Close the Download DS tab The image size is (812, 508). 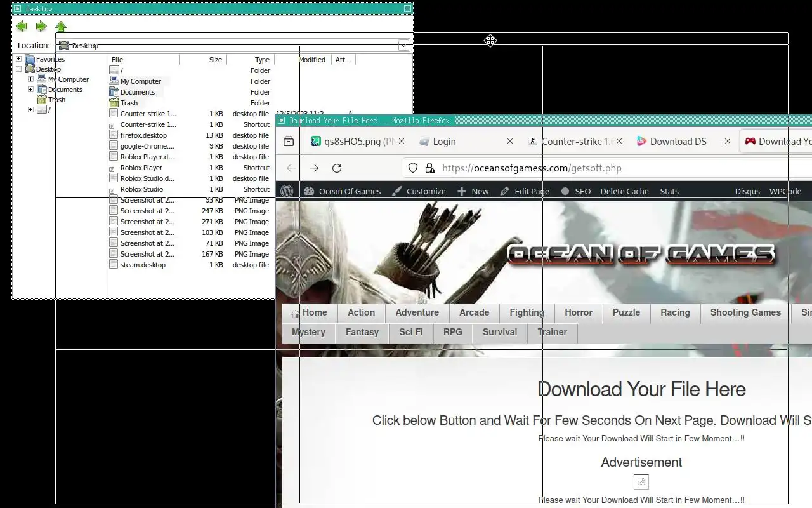[x=728, y=142]
